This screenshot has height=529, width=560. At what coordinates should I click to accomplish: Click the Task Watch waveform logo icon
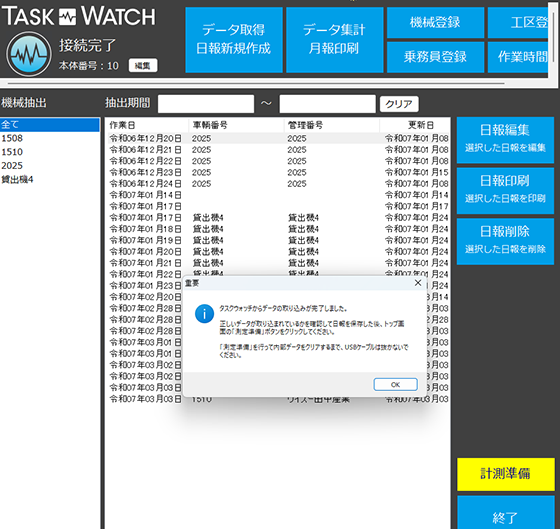pyautogui.click(x=29, y=54)
